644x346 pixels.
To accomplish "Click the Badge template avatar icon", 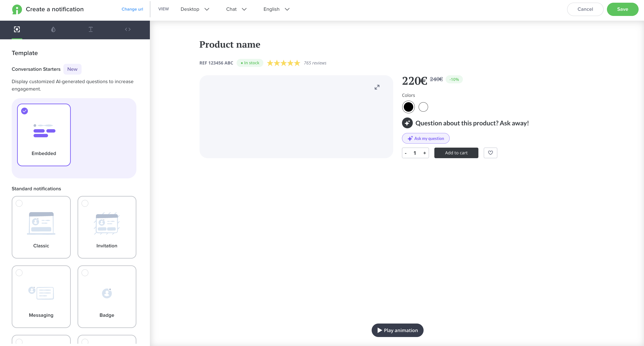I will [107, 293].
